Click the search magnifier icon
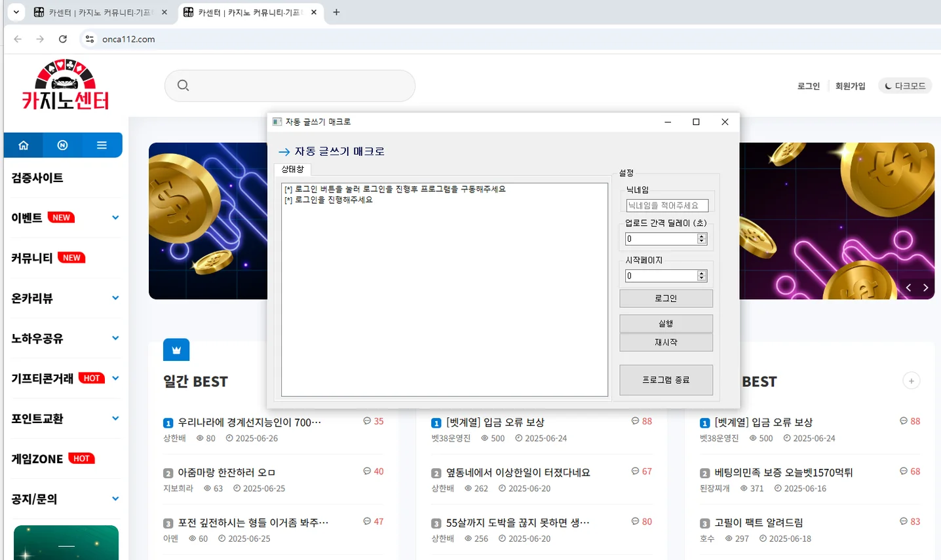The height and width of the screenshot is (560, 941). [183, 85]
